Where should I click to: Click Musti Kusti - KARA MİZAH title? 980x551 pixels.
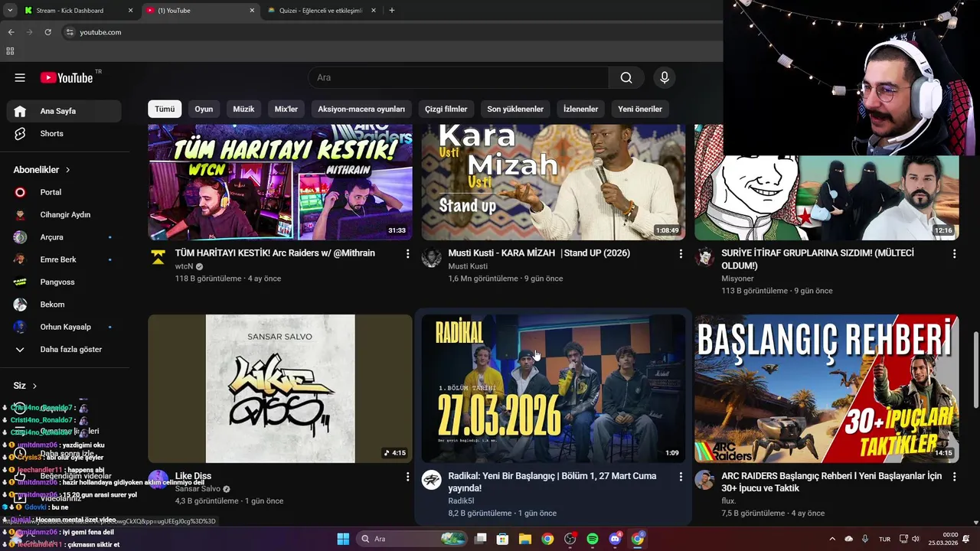pyautogui.click(x=539, y=253)
